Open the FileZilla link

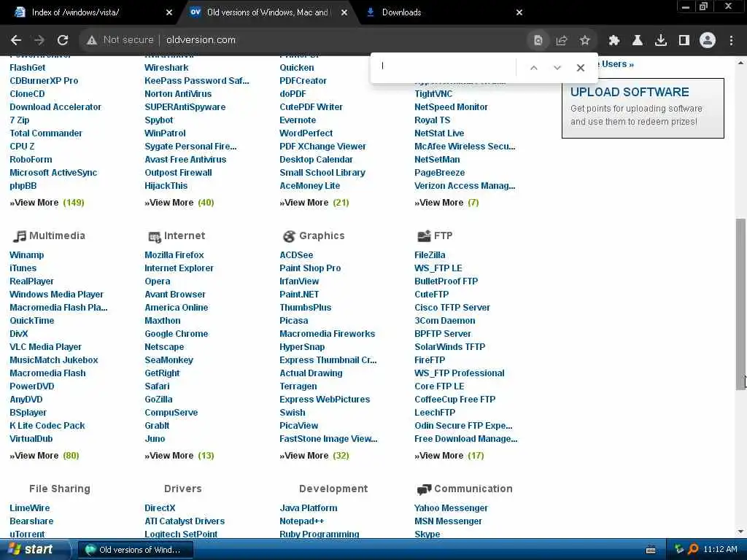[430, 255]
